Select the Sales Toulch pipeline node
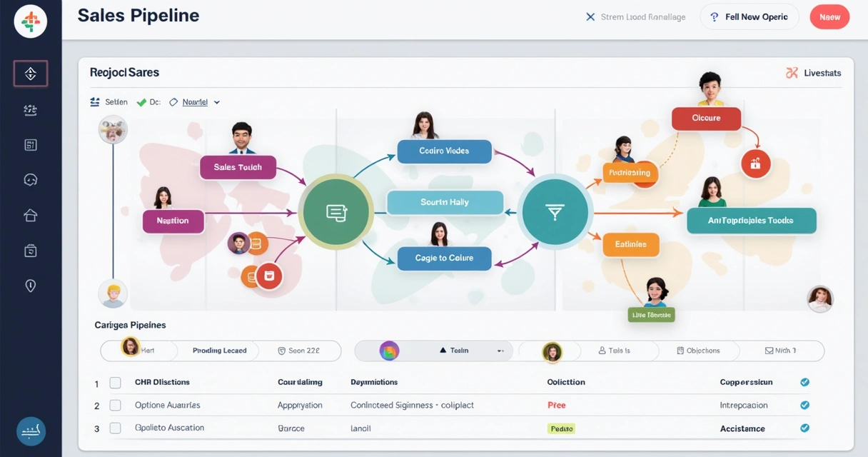868x457 pixels. (x=238, y=167)
